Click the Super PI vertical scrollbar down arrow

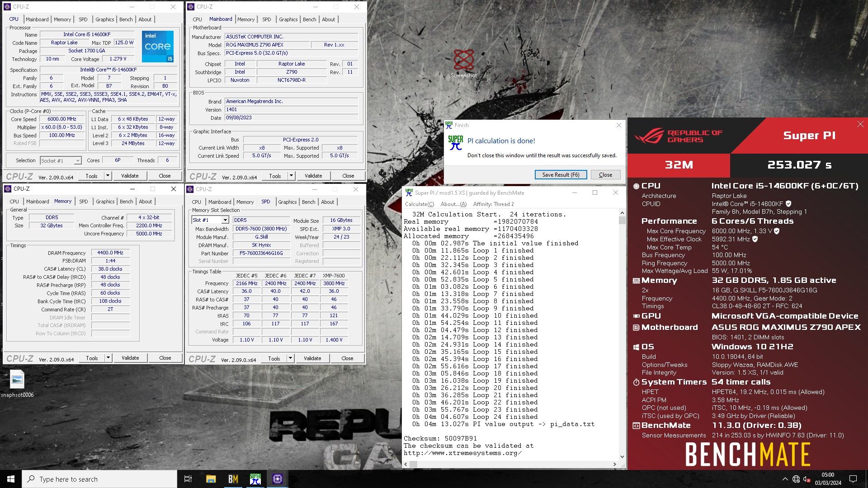622,457
